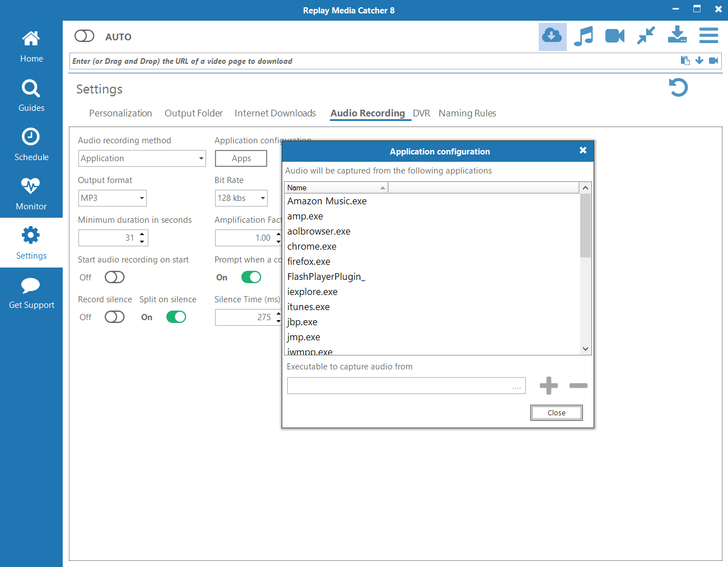Toggle the Split on silence switch
The image size is (728, 567).
click(x=176, y=317)
